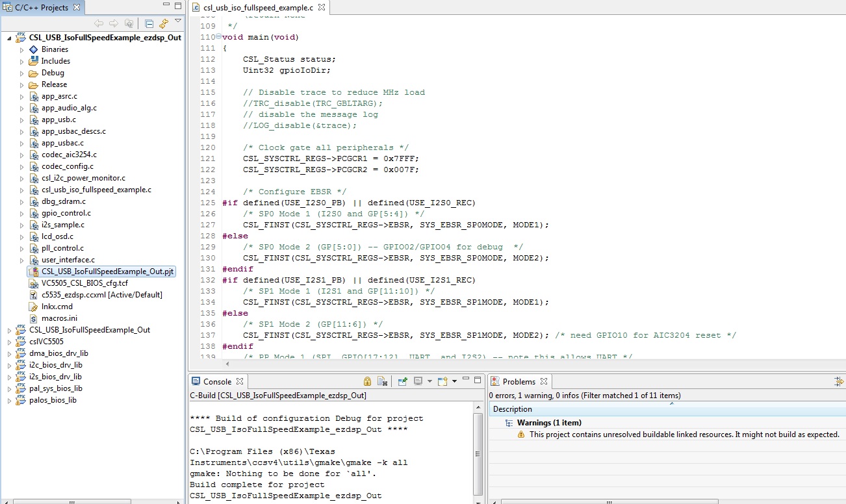Select macros.ini file
This screenshot has width=846, height=504.
(59, 318)
